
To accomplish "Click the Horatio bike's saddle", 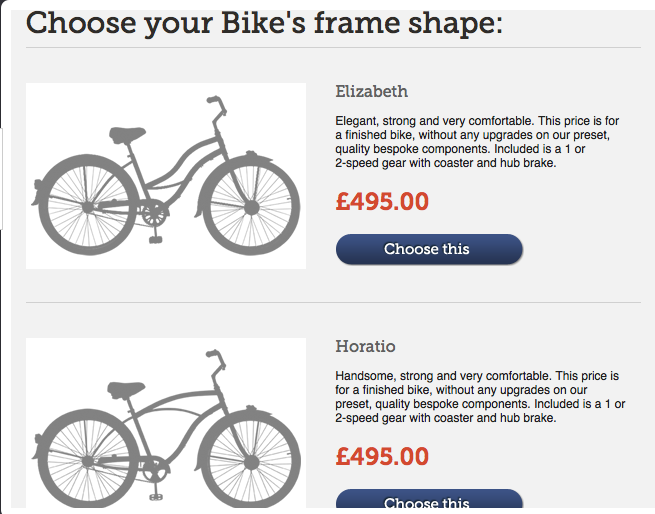I will tap(125, 388).
